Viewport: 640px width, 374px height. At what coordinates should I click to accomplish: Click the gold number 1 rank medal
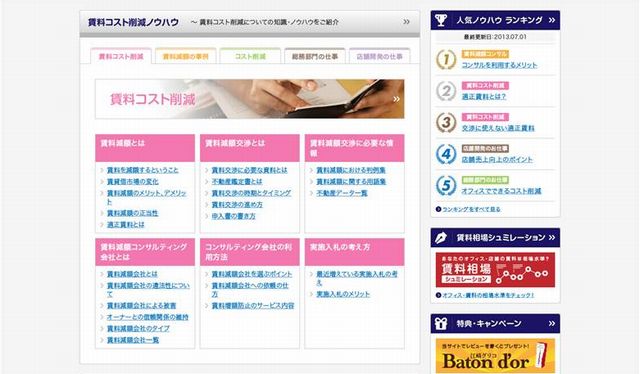click(446, 60)
